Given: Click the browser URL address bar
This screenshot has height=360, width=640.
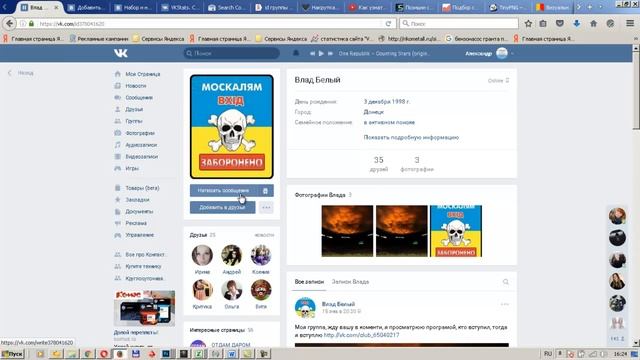Looking at the screenshot, I should tap(206, 24).
